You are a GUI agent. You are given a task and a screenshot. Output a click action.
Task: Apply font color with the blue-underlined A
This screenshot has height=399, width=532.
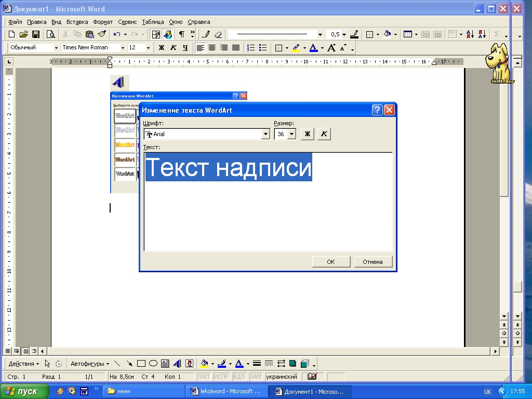[314, 48]
